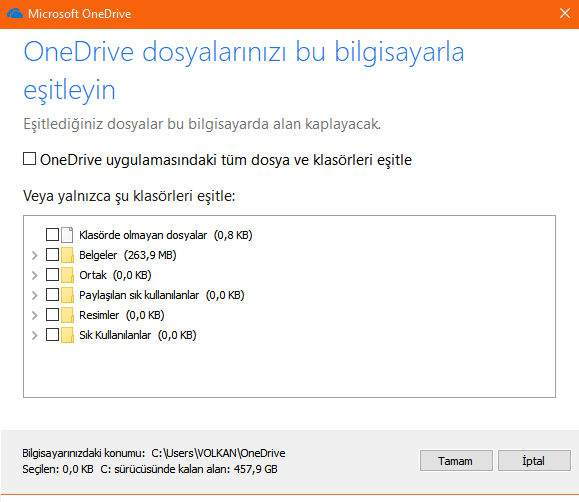
Task: Select Sık Kullanılanlar (0,0 KB) row text
Action: tap(138, 335)
